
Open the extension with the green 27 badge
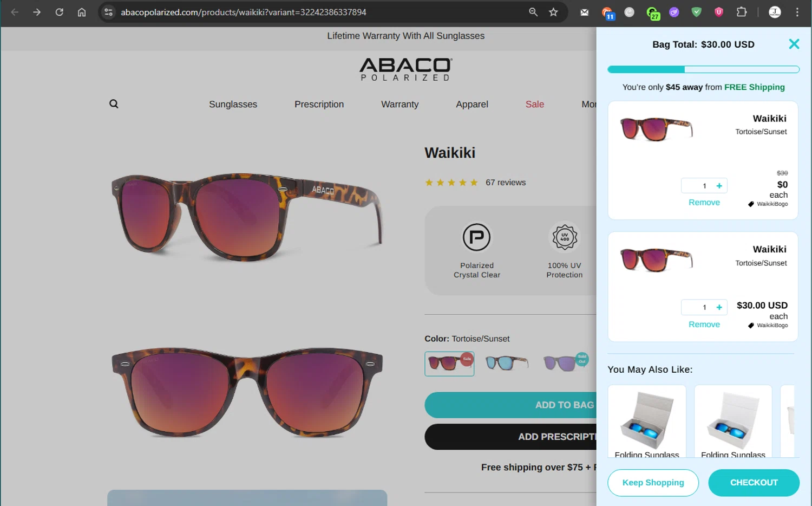(x=653, y=13)
